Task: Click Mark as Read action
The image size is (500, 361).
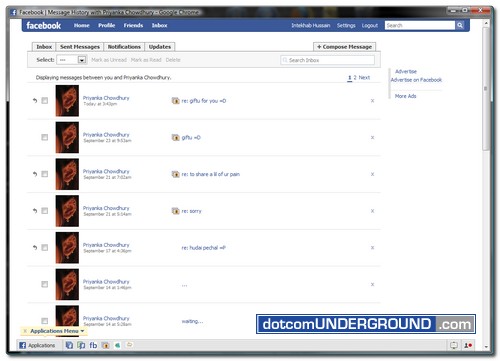Action: click(146, 60)
